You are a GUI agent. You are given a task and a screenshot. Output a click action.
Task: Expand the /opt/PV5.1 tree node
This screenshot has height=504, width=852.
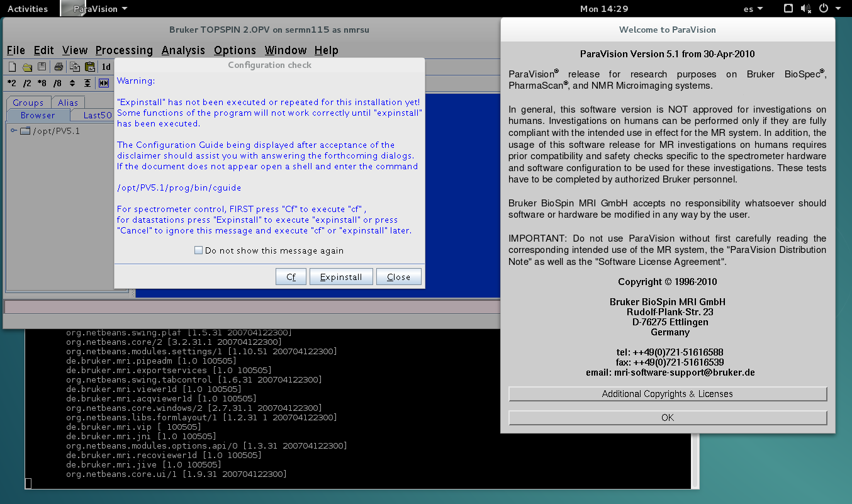(14, 131)
